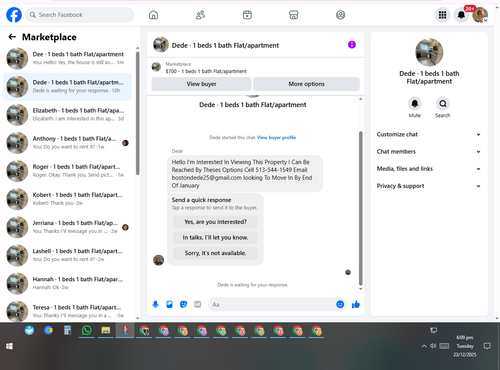Open the Kobert conversation in the list

point(68,199)
